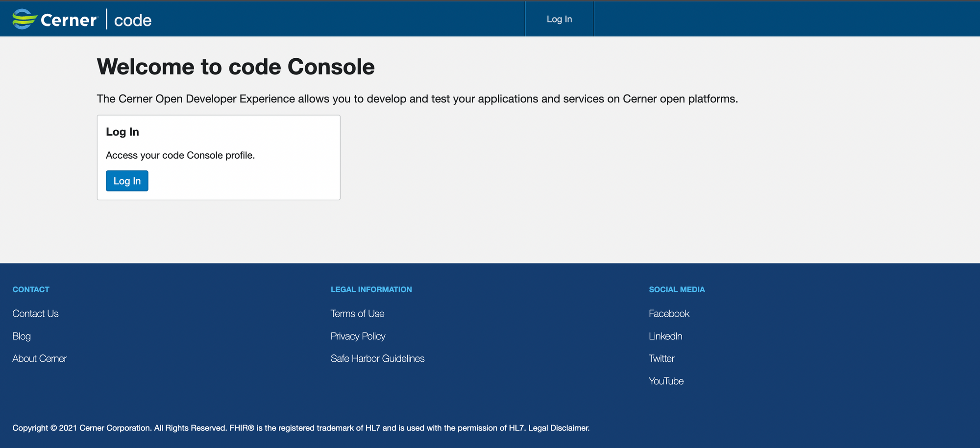
Task: Click the copyright notice text
Action: (x=301, y=428)
